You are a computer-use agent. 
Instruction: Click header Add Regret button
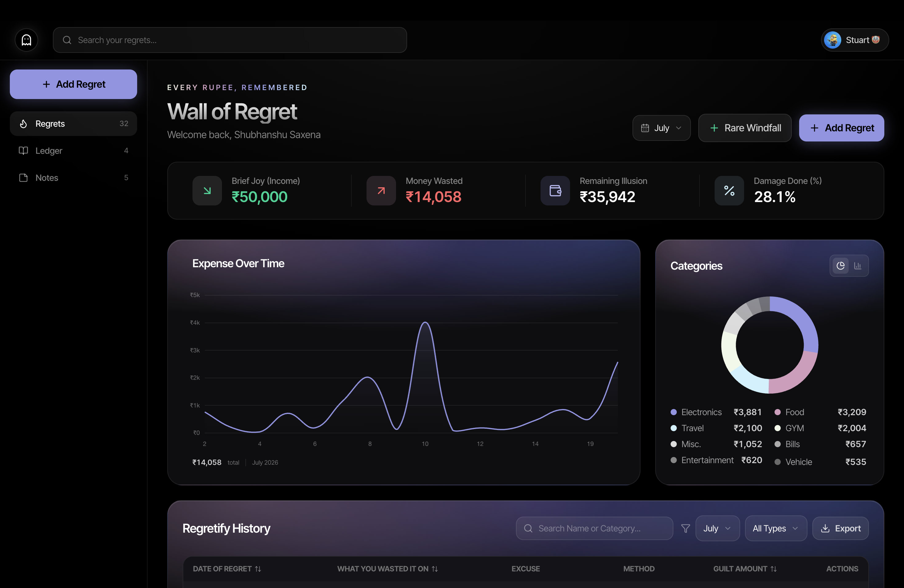pos(841,128)
